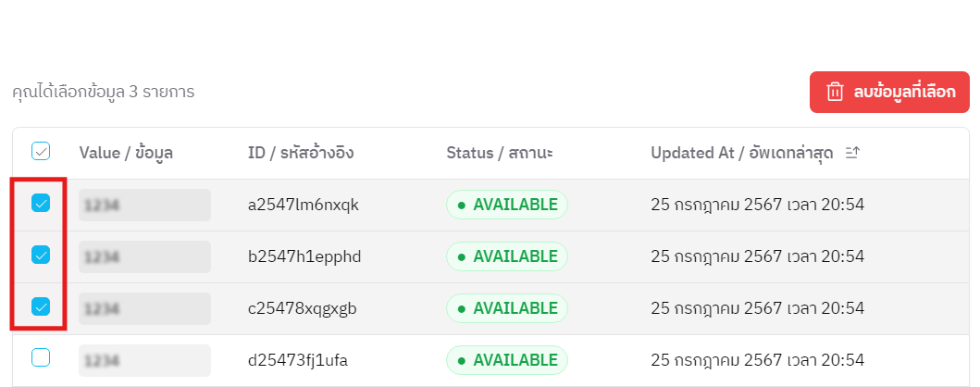Uncheck the checkbox for row a2547lm6nxqk
The width and height of the screenshot is (980, 387).
click(x=41, y=204)
